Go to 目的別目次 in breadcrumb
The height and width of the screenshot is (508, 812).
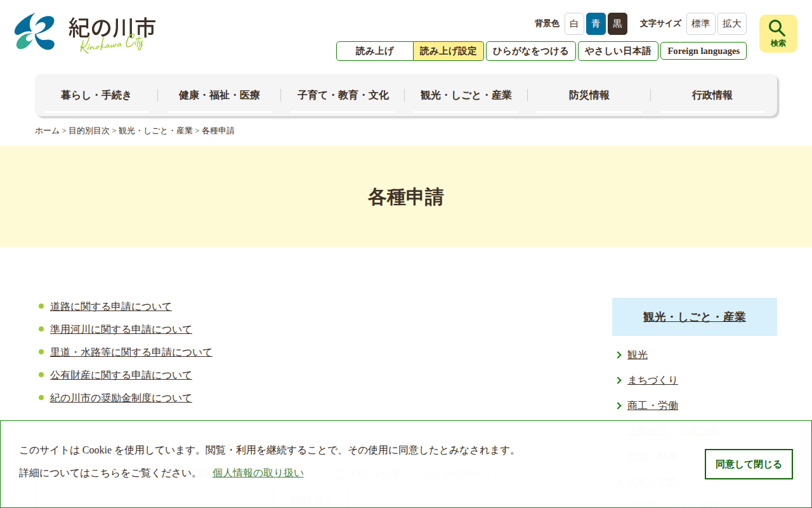click(x=89, y=131)
